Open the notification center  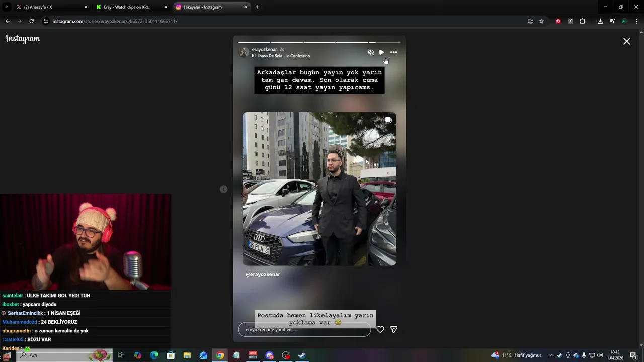[x=633, y=355]
